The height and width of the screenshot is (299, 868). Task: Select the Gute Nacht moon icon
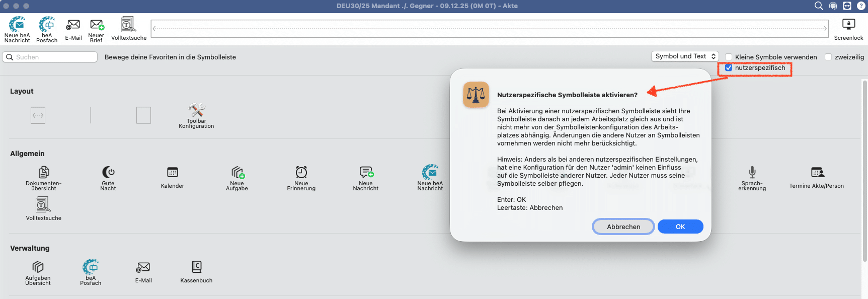[108, 173]
